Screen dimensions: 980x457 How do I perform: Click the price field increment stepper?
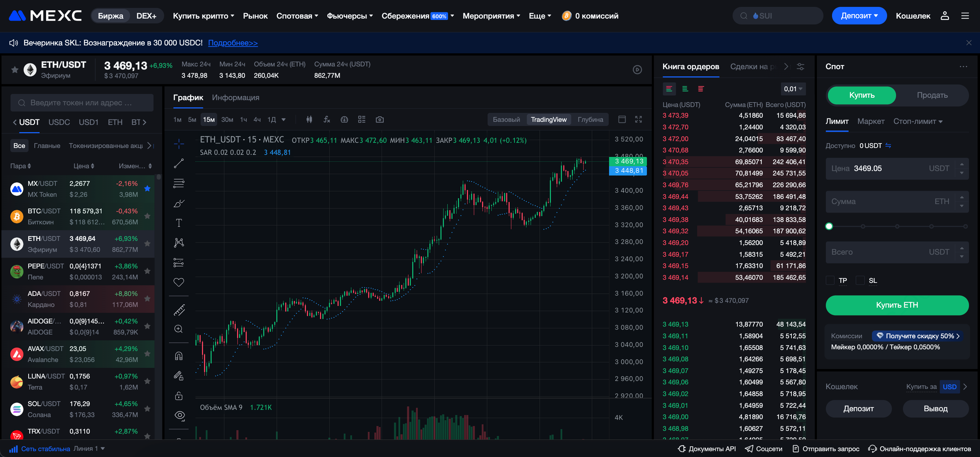click(962, 164)
